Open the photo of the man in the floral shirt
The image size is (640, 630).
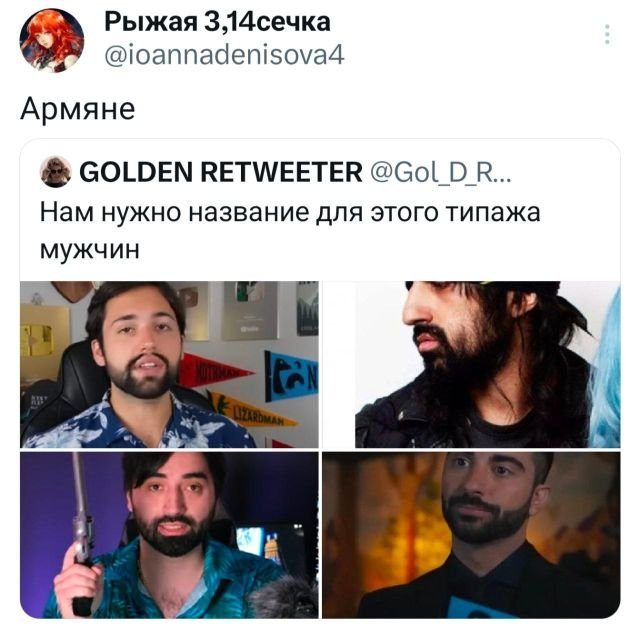(x=169, y=364)
